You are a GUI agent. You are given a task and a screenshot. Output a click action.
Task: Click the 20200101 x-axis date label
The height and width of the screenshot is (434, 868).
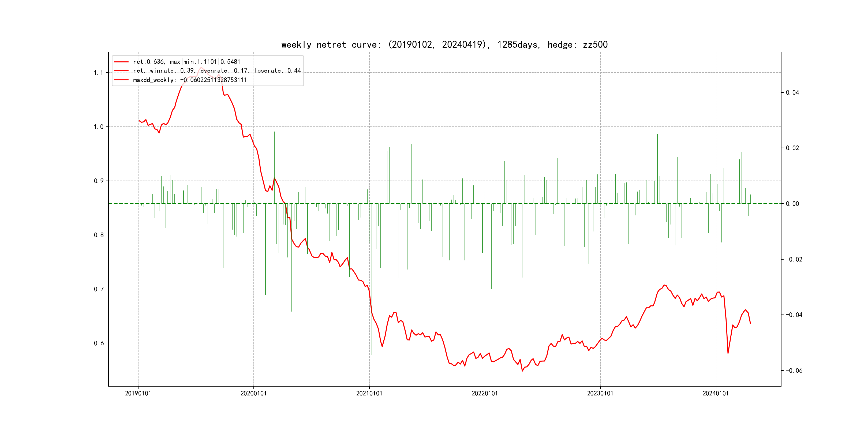(253, 393)
